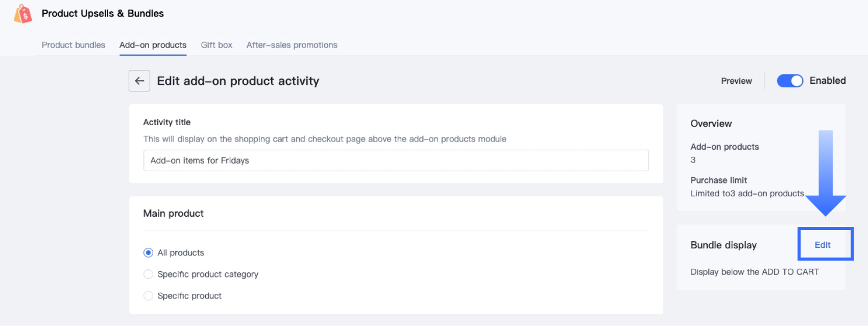Choose the Specific product radio button
The width and height of the screenshot is (868, 326).
point(149,296)
